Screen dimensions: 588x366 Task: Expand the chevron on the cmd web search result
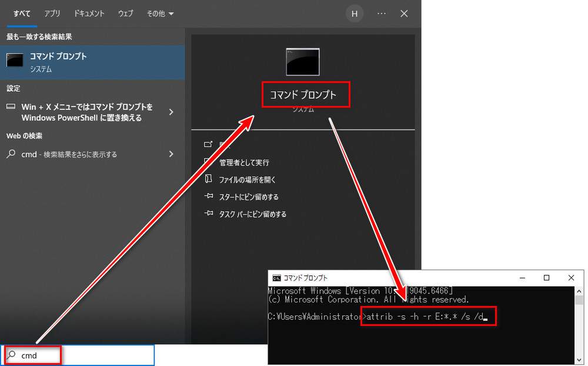pos(172,154)
